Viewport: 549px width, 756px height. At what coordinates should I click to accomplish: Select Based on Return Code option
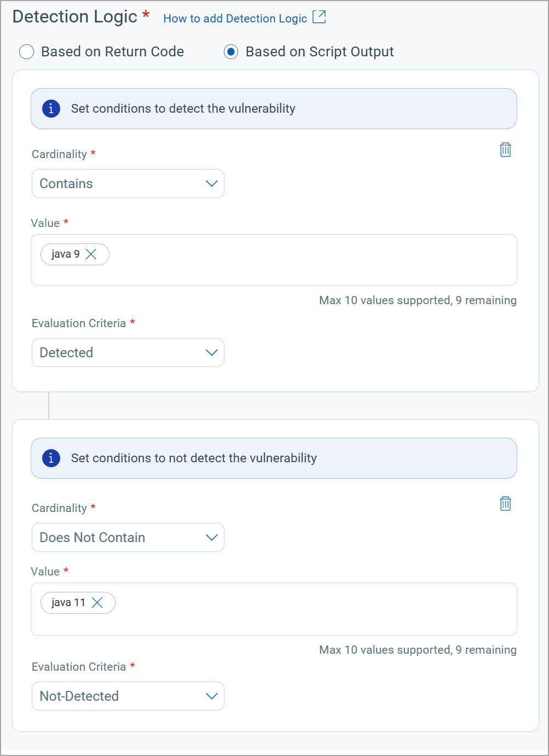26,52
